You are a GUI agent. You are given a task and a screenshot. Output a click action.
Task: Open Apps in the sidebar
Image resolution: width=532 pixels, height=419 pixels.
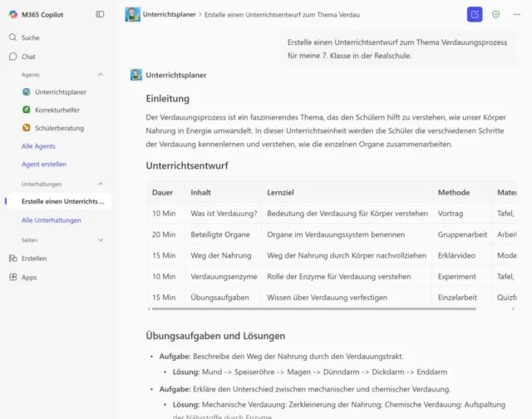(29, 277)
